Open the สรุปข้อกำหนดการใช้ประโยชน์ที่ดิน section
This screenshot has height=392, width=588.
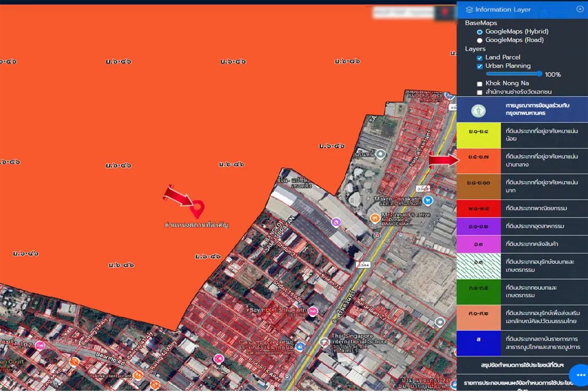click(x=522, y=365)
